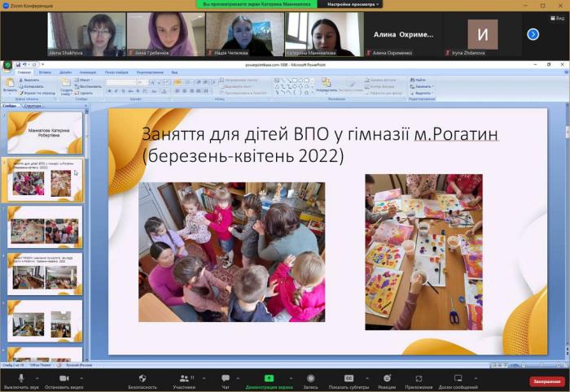570x392 pixels.
Task: Click Delete slide (Удалить)
Action: [84, 93]
